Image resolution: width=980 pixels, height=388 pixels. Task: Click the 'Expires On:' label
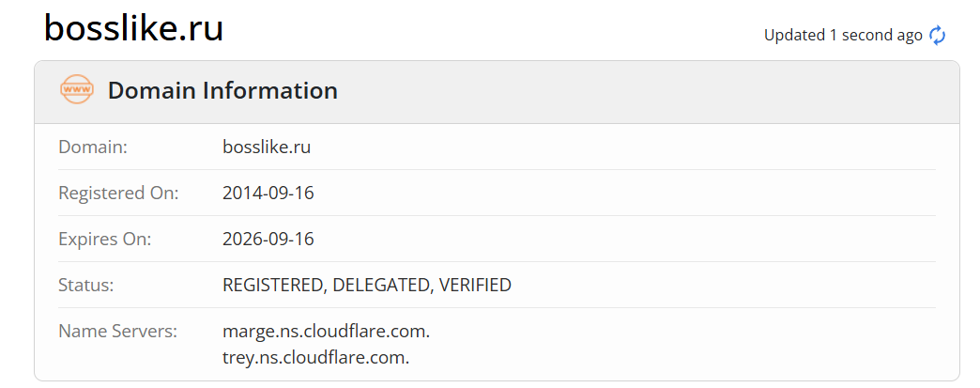click(104, 240)
